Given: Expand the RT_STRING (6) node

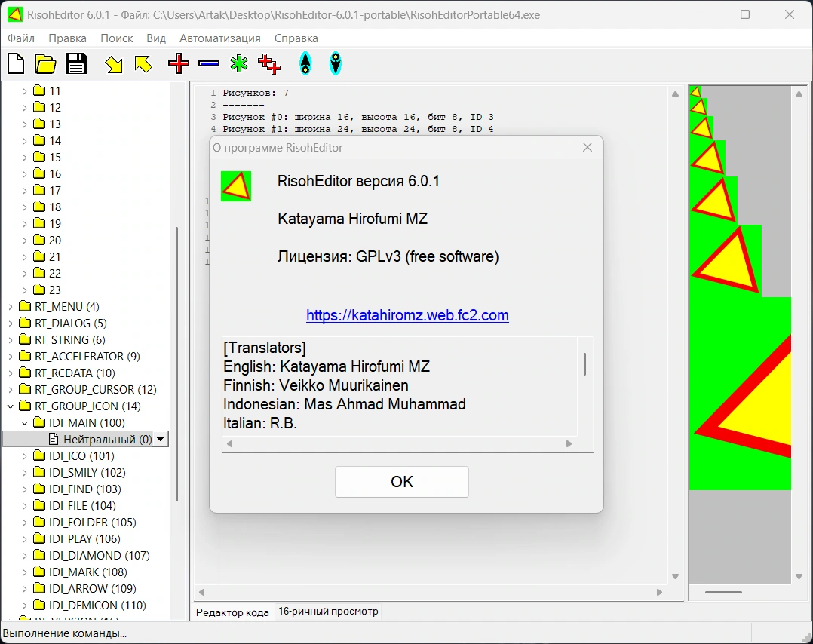Looking at the screenshot, I should point(11,339).
